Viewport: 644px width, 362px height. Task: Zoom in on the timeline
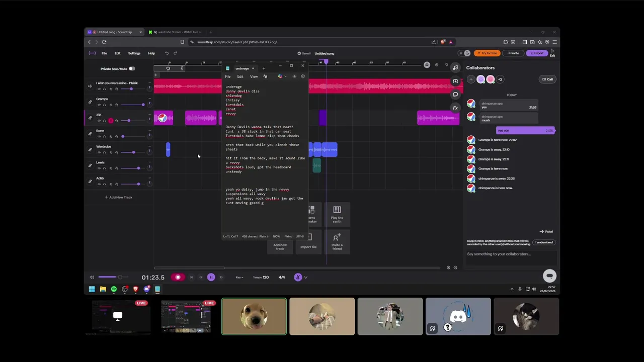[x=449, y=267]
